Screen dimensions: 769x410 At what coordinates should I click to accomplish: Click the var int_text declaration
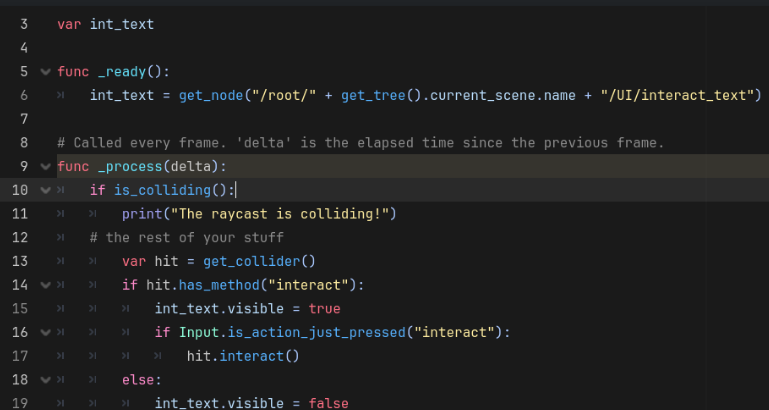pyautogui.click(x=105, y=25)
